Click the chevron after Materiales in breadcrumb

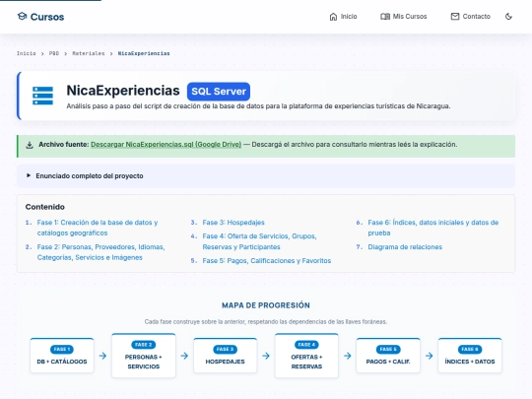click(x=111, y=53)
